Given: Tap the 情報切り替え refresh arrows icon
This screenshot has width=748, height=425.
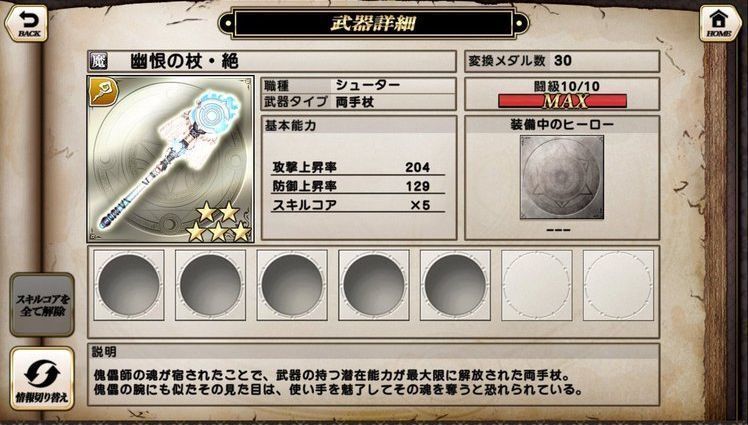Looking at the screenshot, I should pyautogui.click(x=42, y=373).
